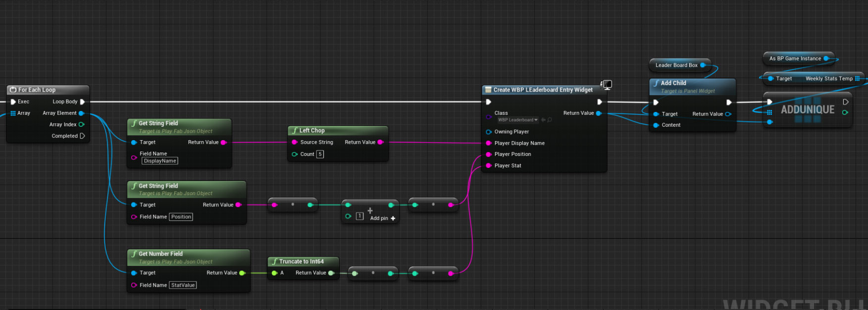Click exec output pin on Create Widget node
The height and width of the screenshot is (310, 868).
600,102
